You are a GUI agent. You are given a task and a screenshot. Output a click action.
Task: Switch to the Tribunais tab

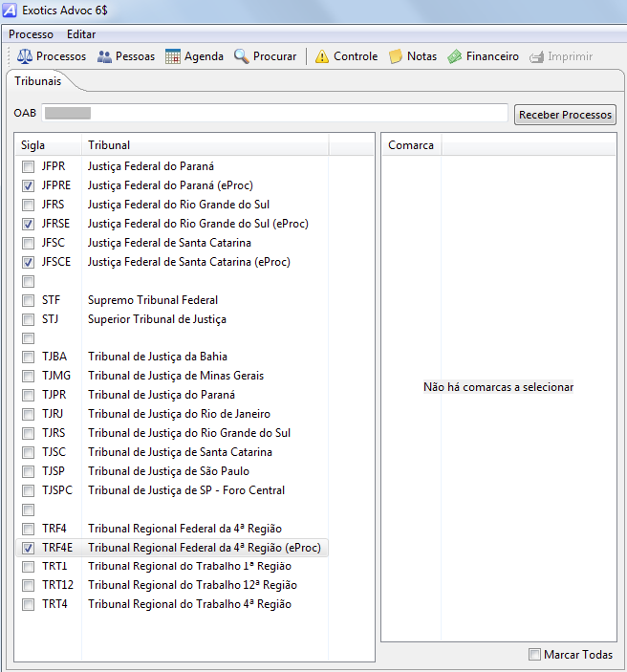click(x=38, y=81)
